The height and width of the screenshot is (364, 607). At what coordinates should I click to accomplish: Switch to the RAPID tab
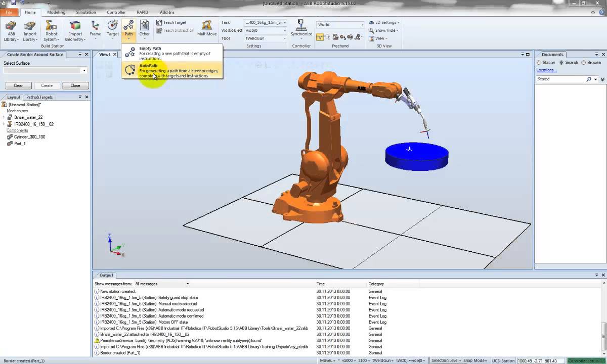point(143,12)
